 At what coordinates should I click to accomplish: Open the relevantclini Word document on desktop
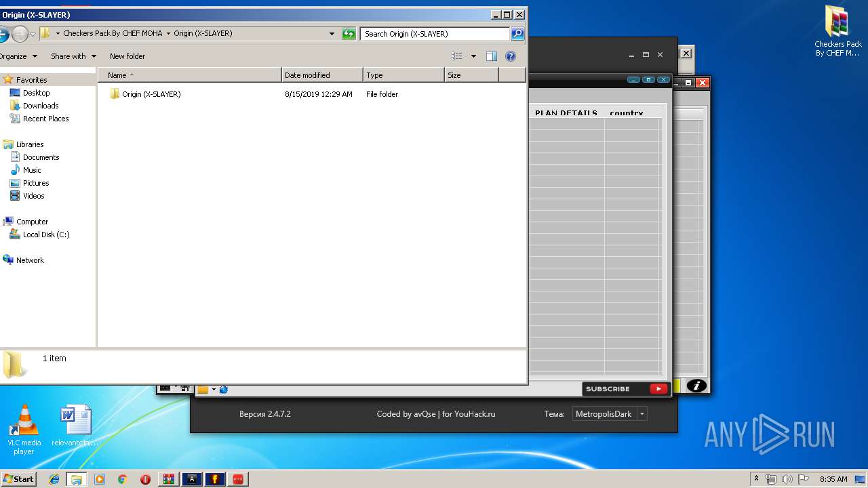75,426
